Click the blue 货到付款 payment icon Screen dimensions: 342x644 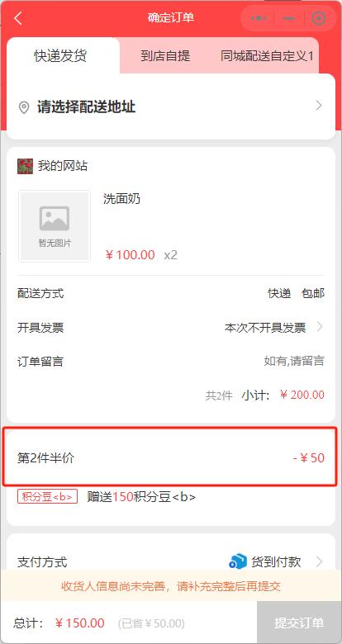point(238,562)
